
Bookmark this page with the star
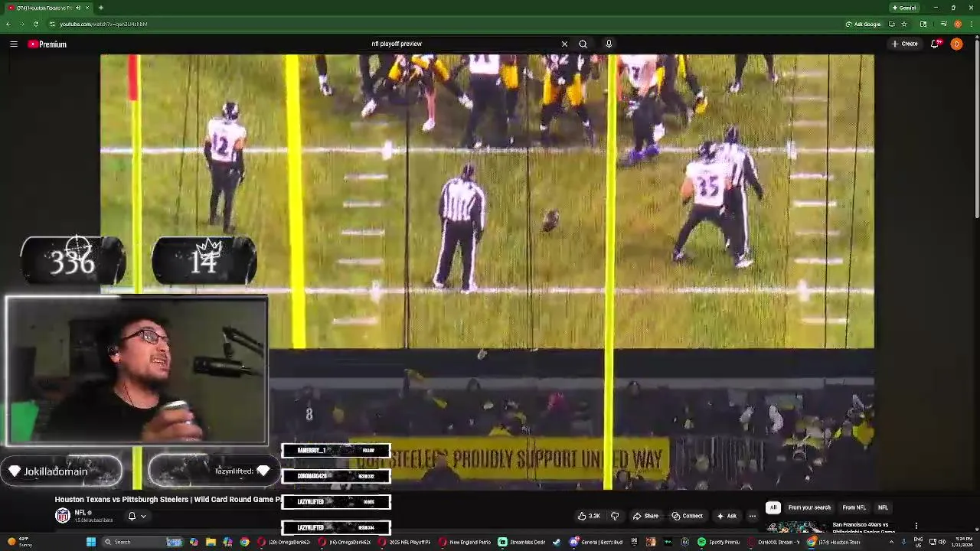click(904, 24)
